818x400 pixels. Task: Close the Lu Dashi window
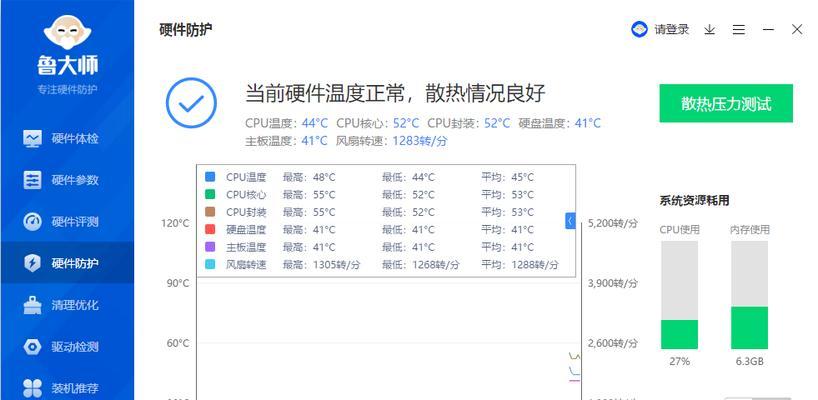797,30
